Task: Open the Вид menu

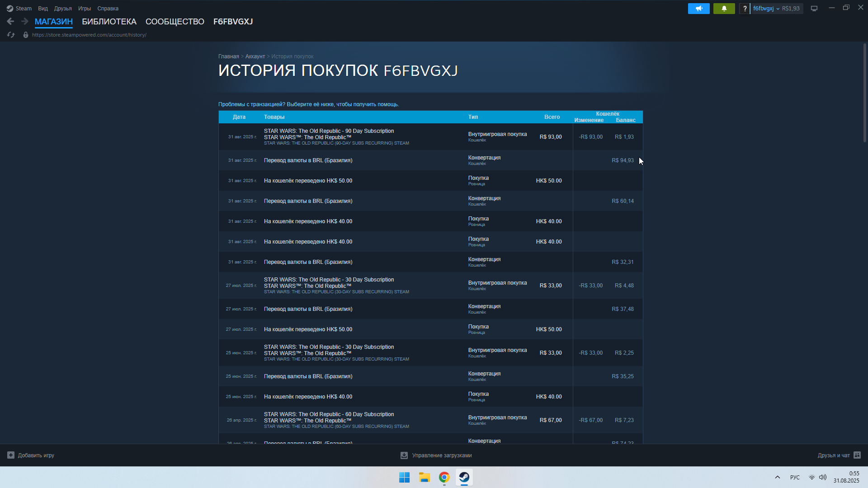Action: click(x=43, y=9)
